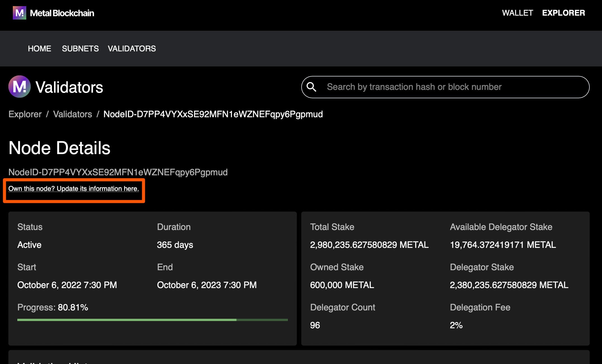Click the Delegator Count value 96

coord(315,325)
